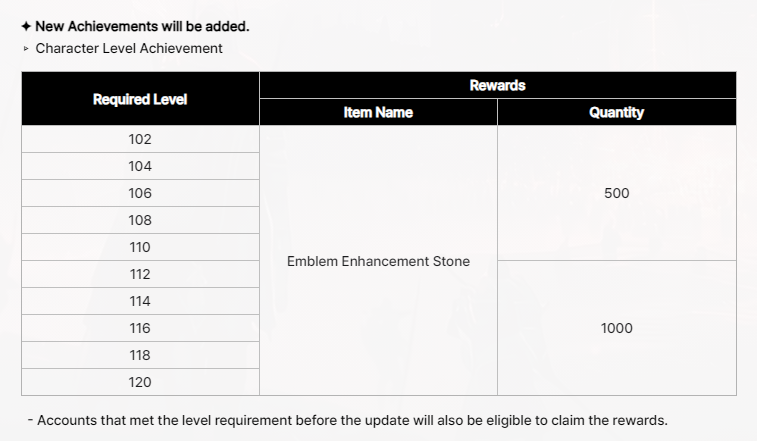Select the level 106 cell

point(140,193)
